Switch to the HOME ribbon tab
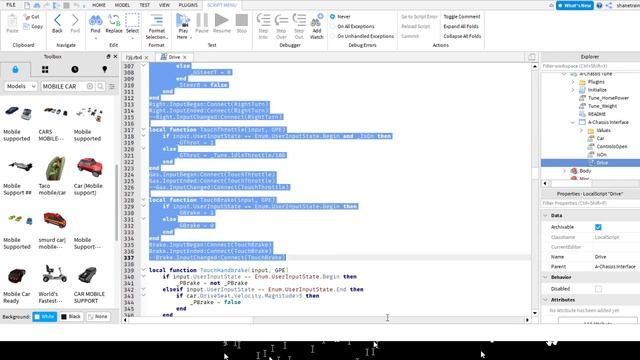The width and height of the screenshot is (640, 360). tap(99, 5)
